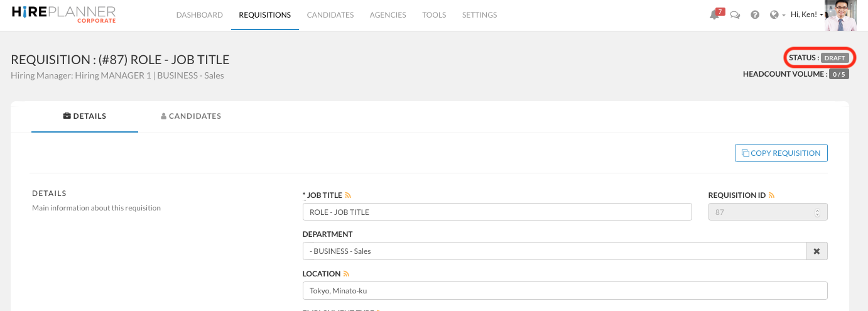Click the Draft status badge
The height and width of the screenshot is (311, 868).
835,58
